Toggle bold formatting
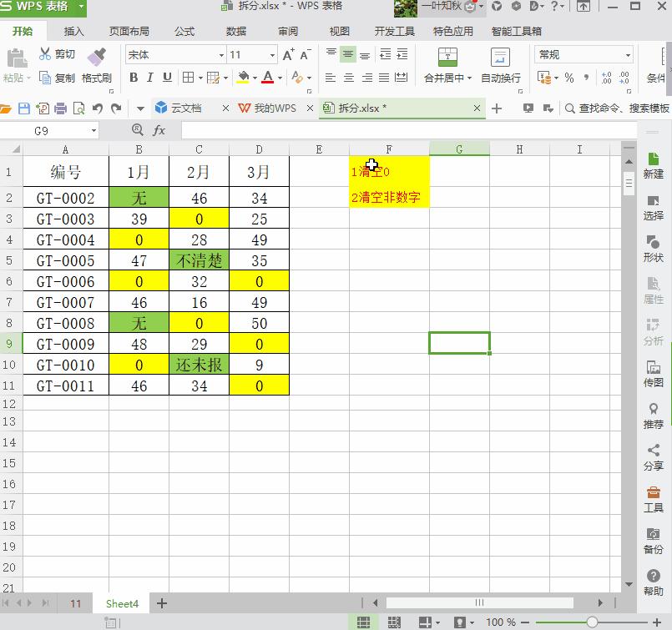Image resolution: width=672 pixels, height=630 pixels. [x=134, y=78]
